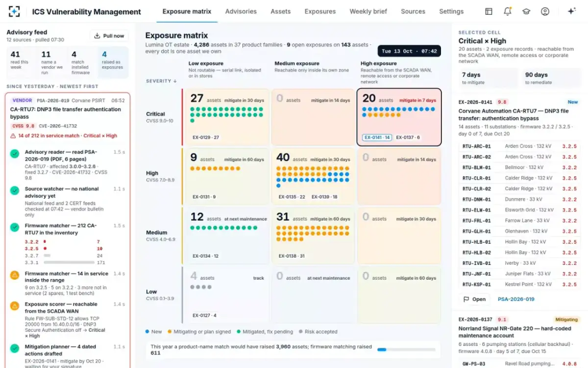
Task: Click the '4 raised as exposures' stat
Action: 113,62
